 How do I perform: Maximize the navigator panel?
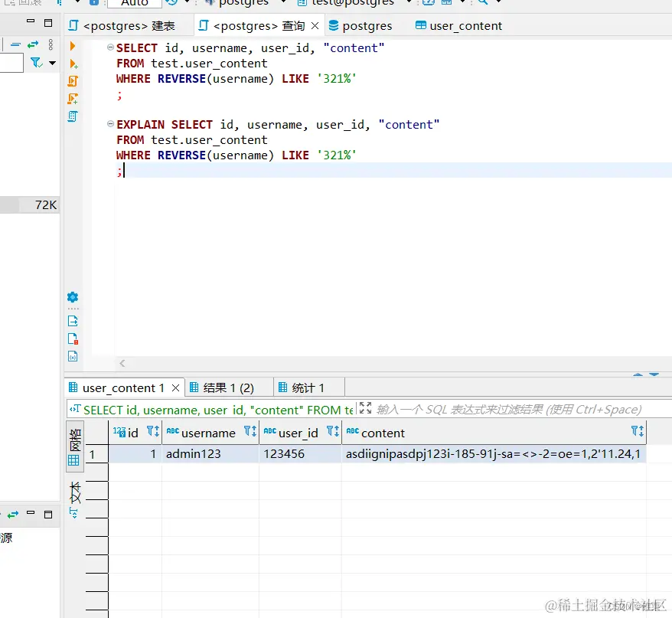(x=48, y=23)
